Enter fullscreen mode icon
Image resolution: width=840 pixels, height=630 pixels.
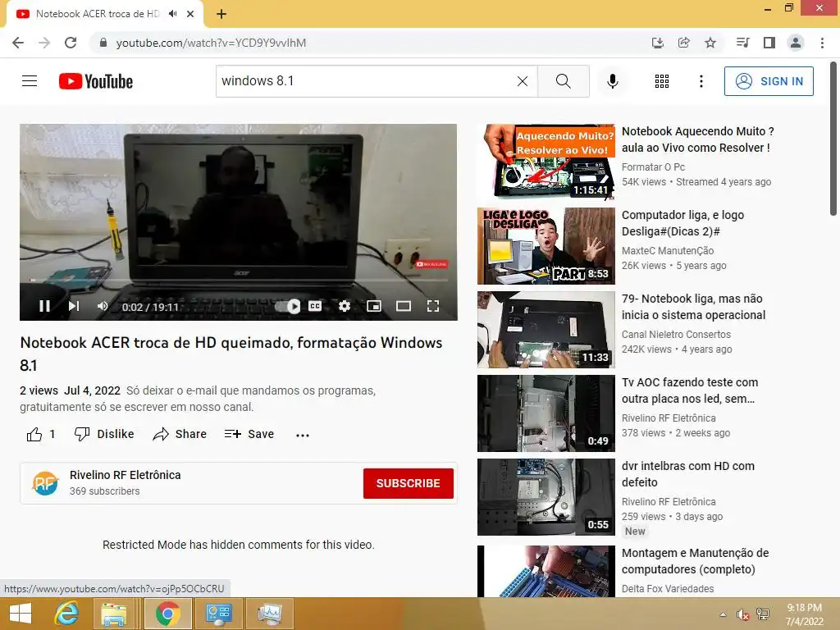(433, 306)
